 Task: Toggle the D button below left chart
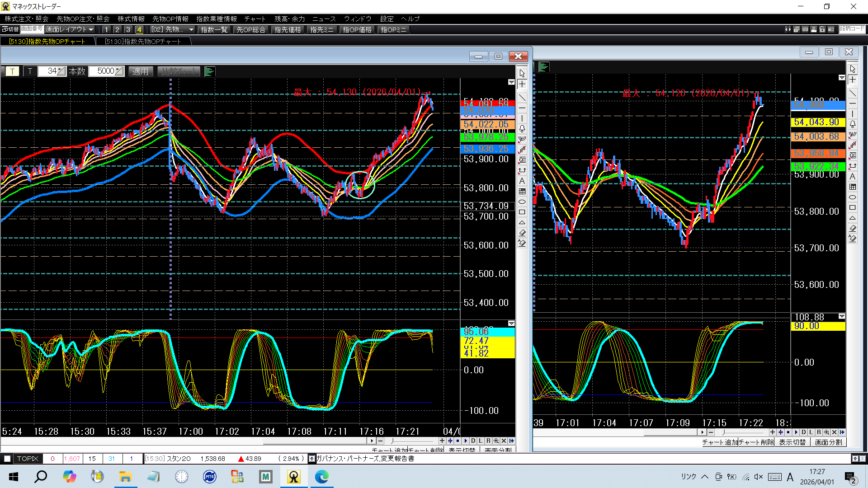click(x=473, y=441)
